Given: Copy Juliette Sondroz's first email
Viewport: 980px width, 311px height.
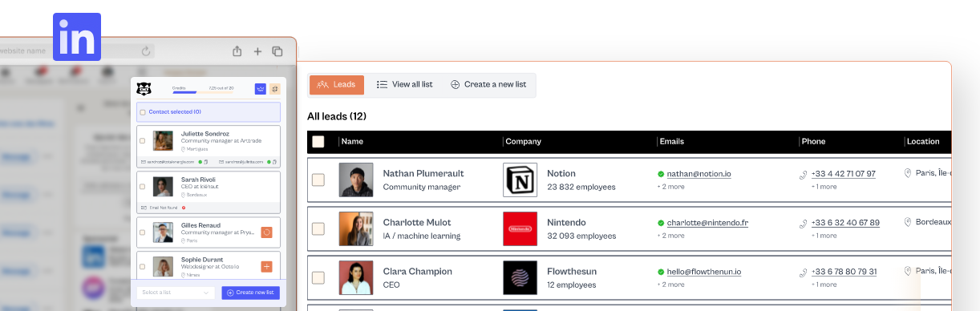Looking at the screenshot, I should coord(206,162).
